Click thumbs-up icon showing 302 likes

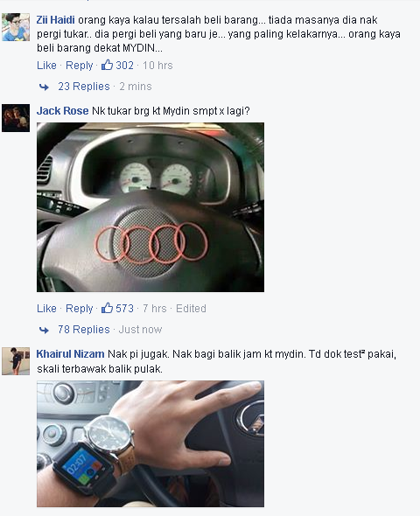[107, 65]
